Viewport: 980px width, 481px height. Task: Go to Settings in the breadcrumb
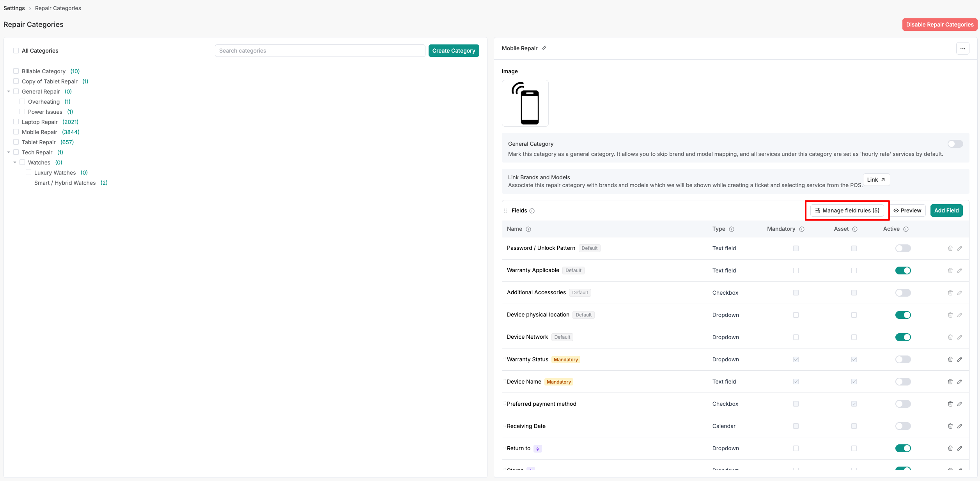coord(14,8)
